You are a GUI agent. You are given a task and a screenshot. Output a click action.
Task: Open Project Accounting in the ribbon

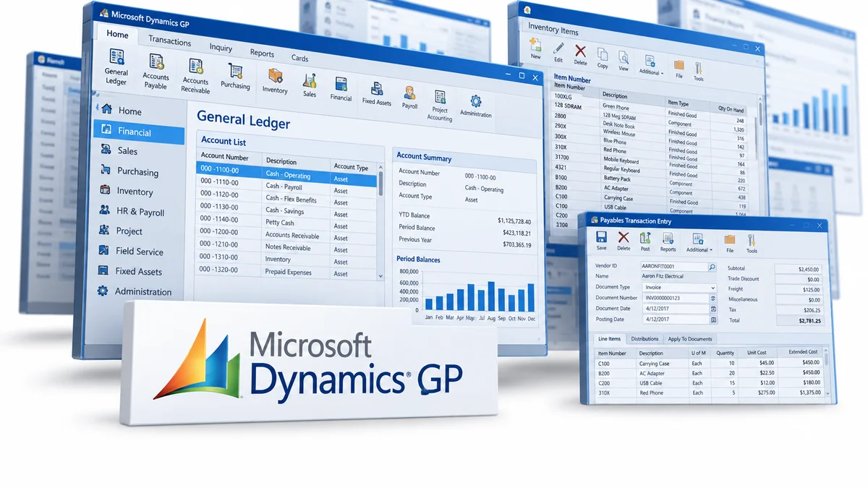[x=439, y=105]
